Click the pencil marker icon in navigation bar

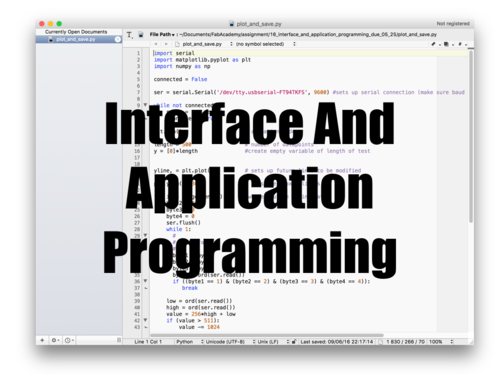click(x=434, y=44)
